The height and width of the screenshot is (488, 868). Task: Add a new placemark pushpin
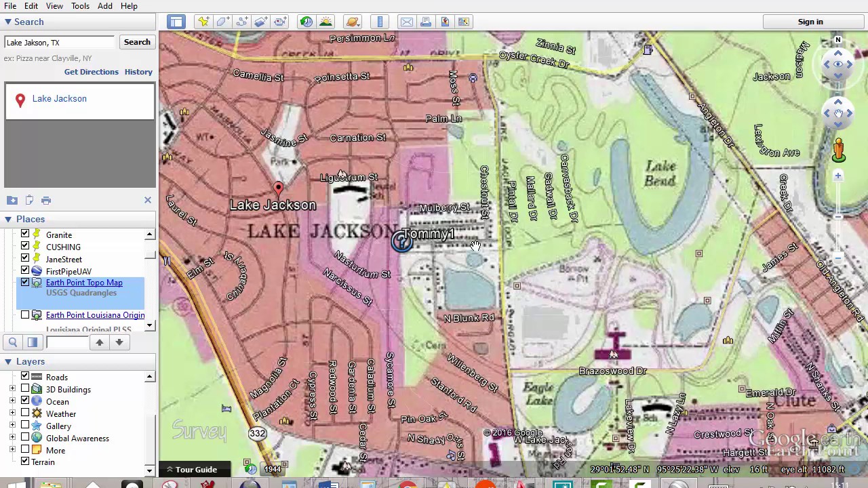[203, 22]
